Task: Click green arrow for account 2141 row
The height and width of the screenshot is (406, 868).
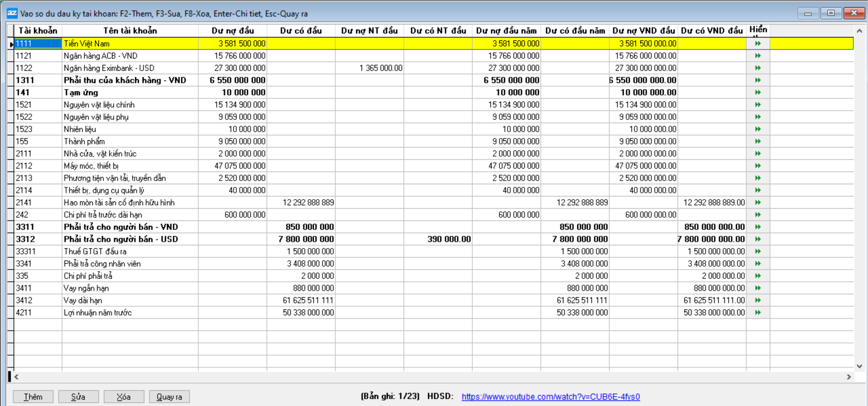Action: [x=758, y=202]
